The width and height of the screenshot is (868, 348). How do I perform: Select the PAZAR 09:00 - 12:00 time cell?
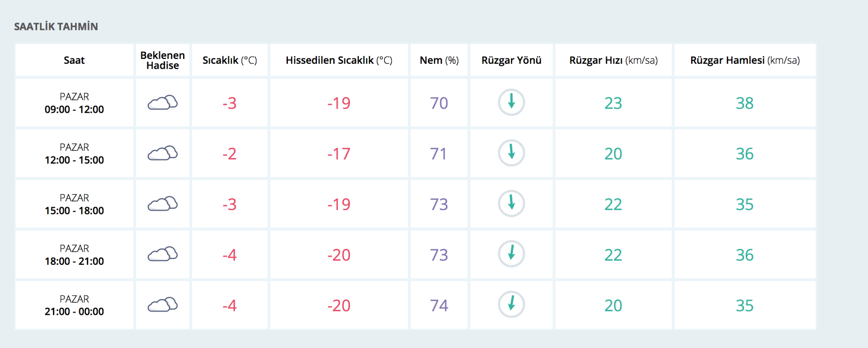point(74,103)
